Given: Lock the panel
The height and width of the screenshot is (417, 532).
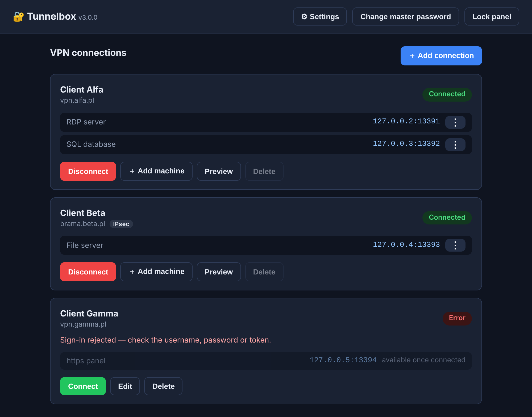Looking at the screenshot, I should [x=492, y=16].
